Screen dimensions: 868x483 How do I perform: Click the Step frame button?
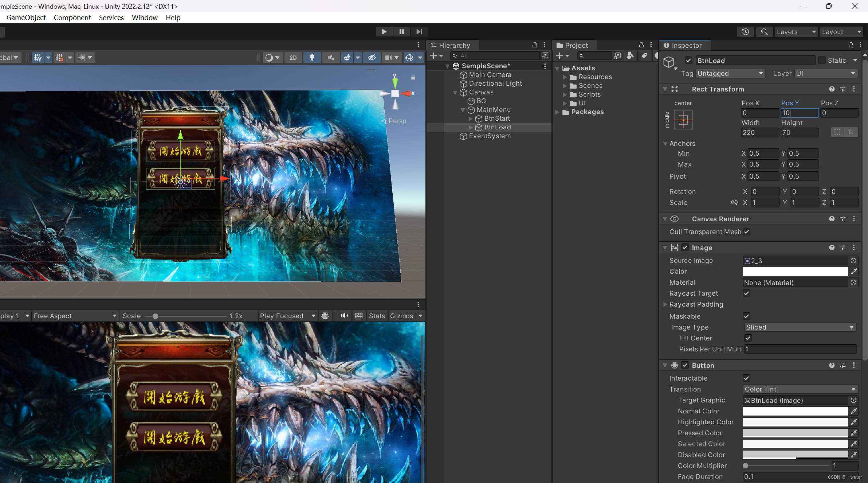point(419,32)
